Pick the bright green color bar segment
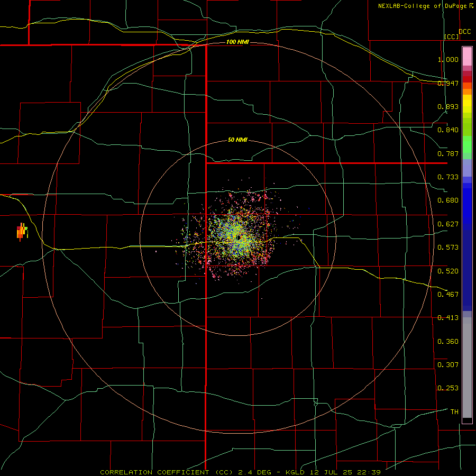The height and width of the screenshot is (476, 476). tap(467, 144)
